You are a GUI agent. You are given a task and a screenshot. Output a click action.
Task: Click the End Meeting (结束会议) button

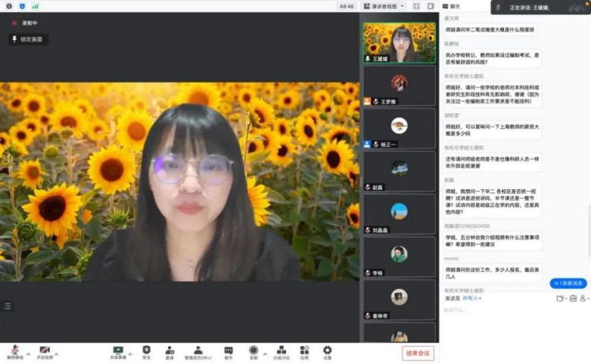[418, 353]
